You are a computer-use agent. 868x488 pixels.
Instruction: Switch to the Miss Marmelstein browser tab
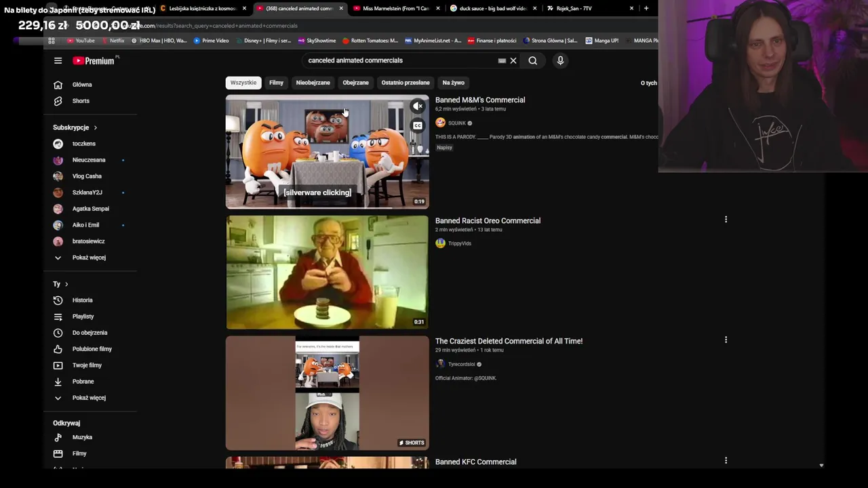coord(395,8)
